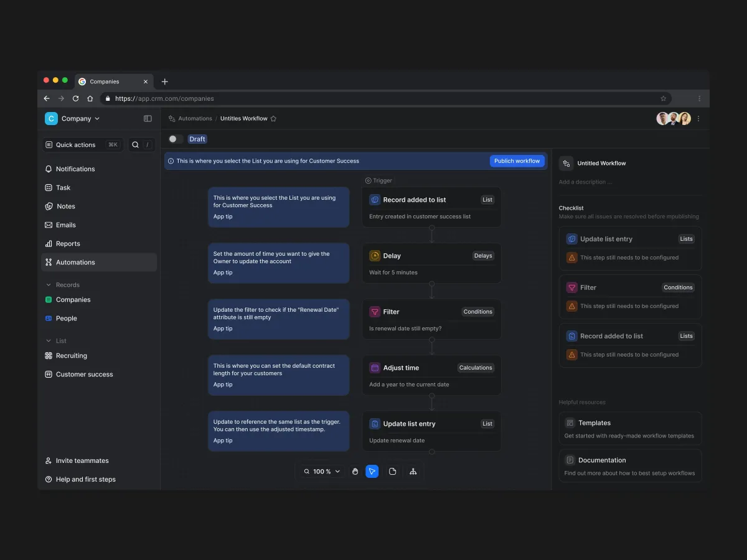Open the 100 % zoom dropdown

point(322,472)
